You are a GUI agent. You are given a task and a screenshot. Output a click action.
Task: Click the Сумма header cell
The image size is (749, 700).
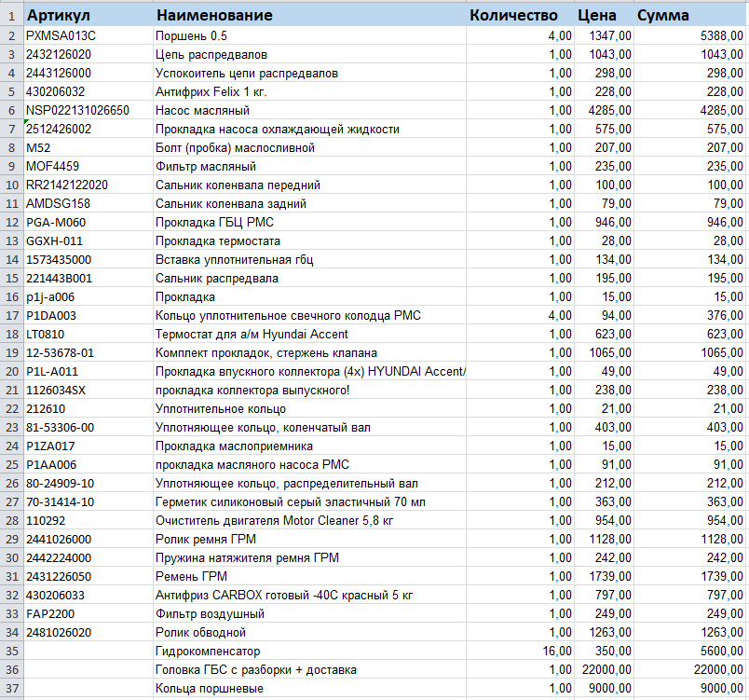pos(689,15)
